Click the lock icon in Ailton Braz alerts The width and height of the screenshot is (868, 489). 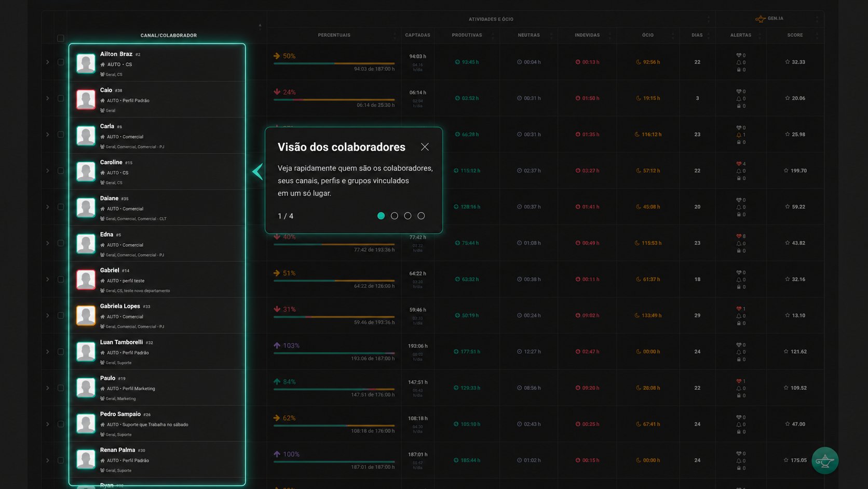(739, 70)
